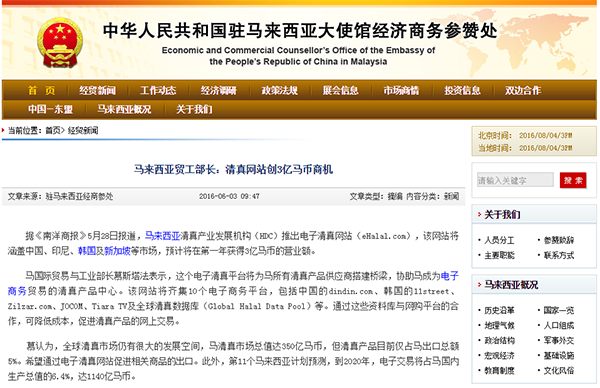Image resolution: width=600 pixels, height=388 pixels.
Task: Open 政策法规 navigation item
Action: click(280, 91)
